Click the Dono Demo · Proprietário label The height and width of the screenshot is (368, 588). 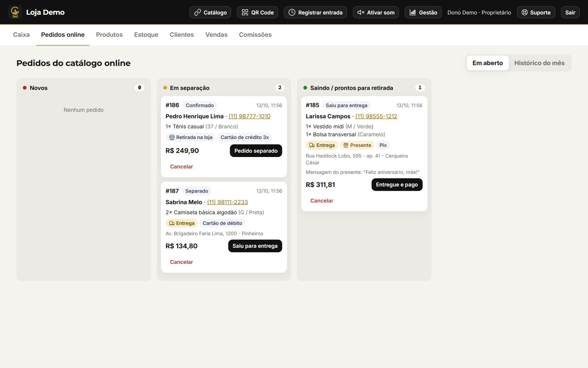pos(479,13)
